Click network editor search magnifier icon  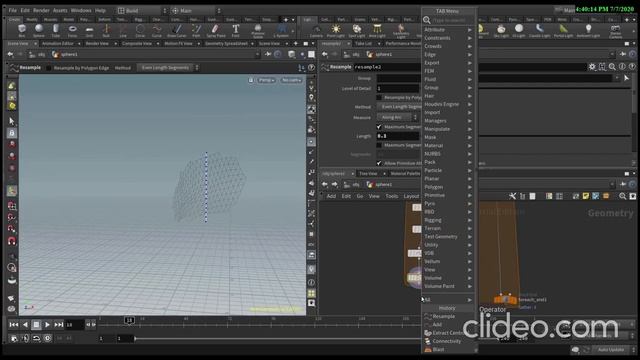[622, 196]
